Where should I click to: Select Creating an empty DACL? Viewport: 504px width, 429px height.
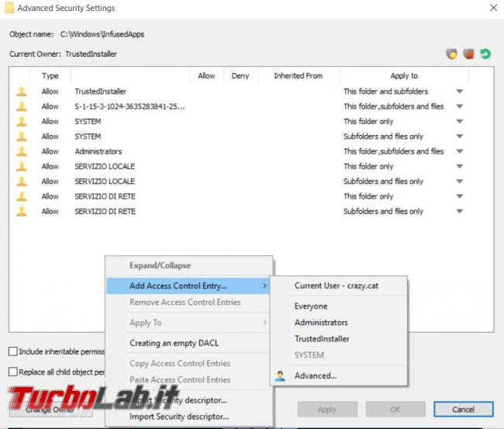click(188, 343)
